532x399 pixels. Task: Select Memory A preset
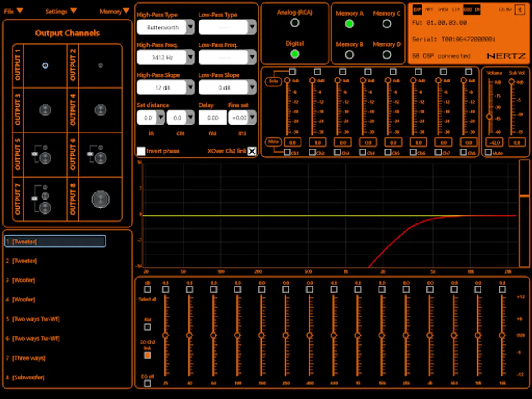[x=349, y=23]
